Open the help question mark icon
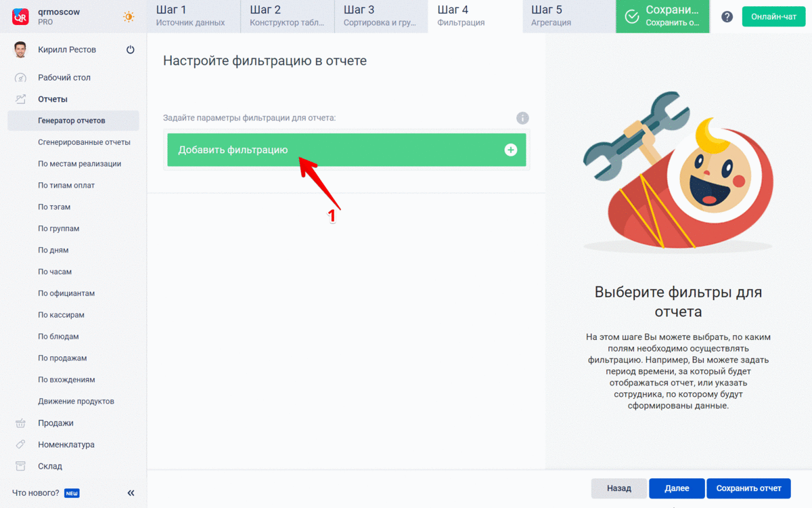The width and height of the screenshot is (812, 508). tap(727, 17)
